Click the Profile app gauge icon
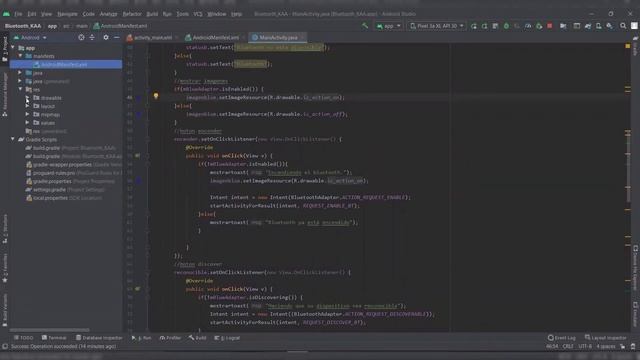This screenshot has width=640, height=360. coord(528,26)
